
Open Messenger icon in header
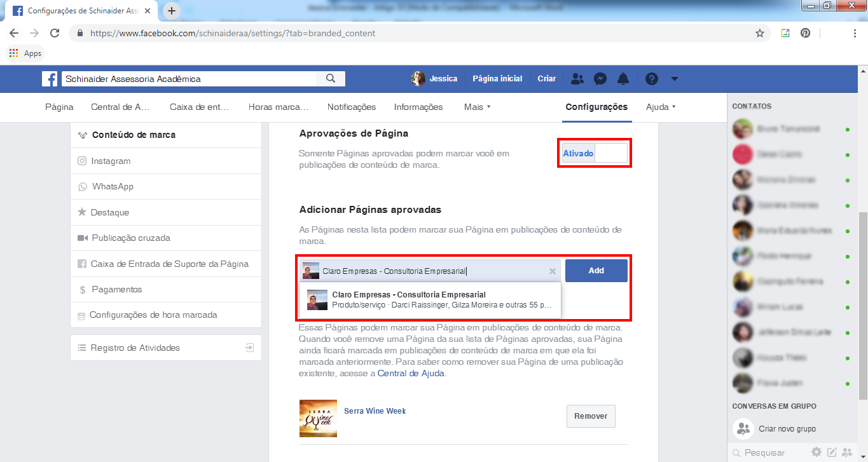(600, 79)
